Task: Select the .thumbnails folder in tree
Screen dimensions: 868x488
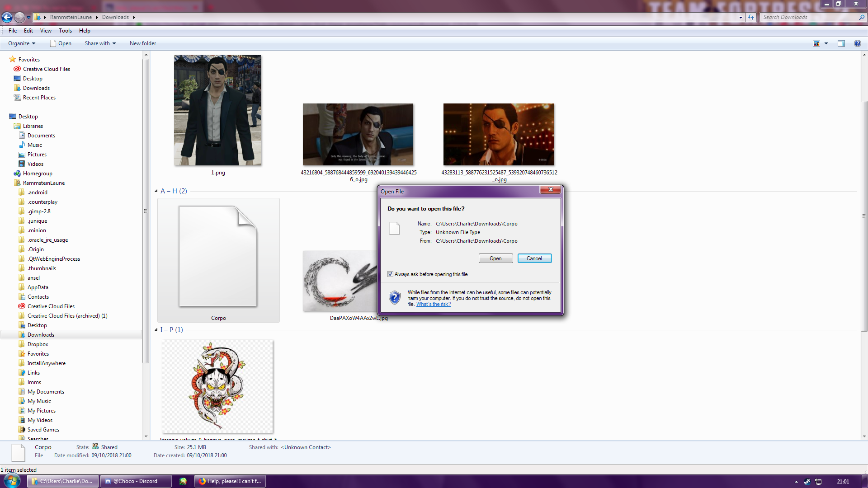Action: 42,268
